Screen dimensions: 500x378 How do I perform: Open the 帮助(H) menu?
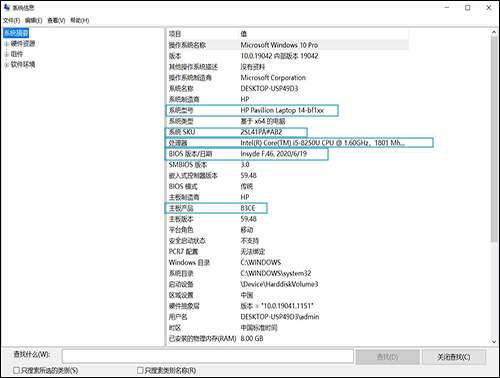(x=79, y=21)
